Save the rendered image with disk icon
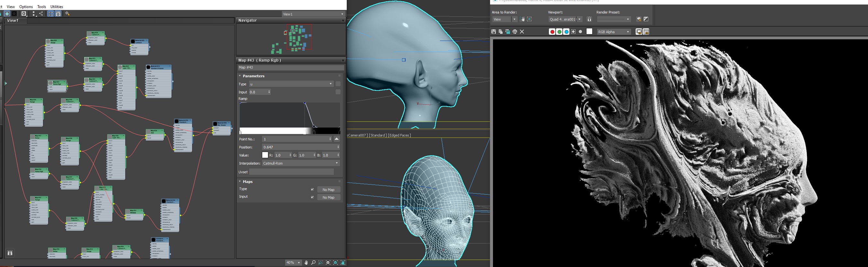The image size is (868, 267). coord(493,32)
